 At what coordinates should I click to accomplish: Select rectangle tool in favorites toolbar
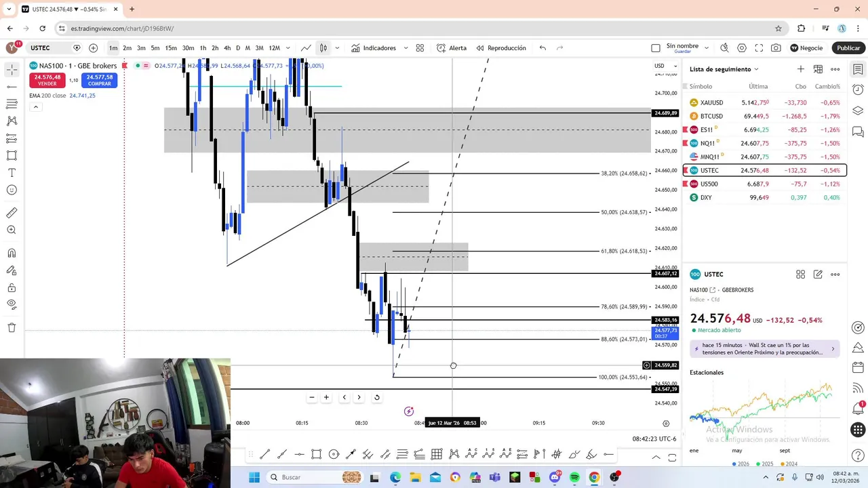316,454
